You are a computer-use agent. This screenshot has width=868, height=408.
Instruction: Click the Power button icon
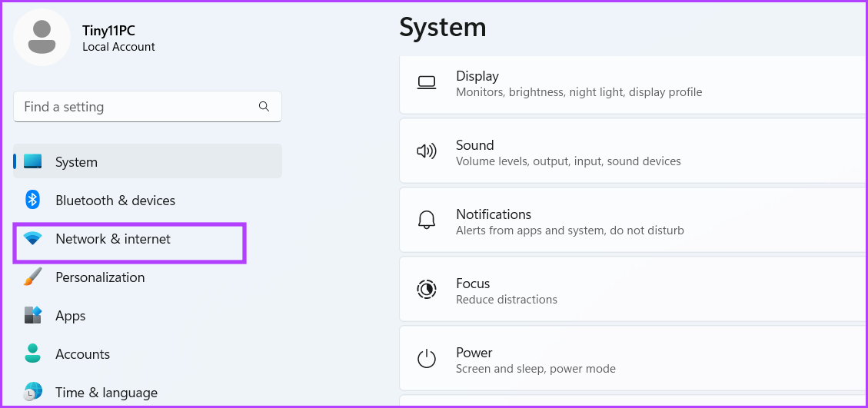point(426,359)
